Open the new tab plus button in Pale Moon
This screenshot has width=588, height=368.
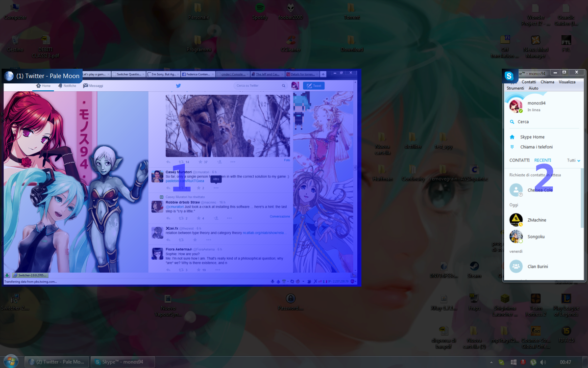[323, 74]
